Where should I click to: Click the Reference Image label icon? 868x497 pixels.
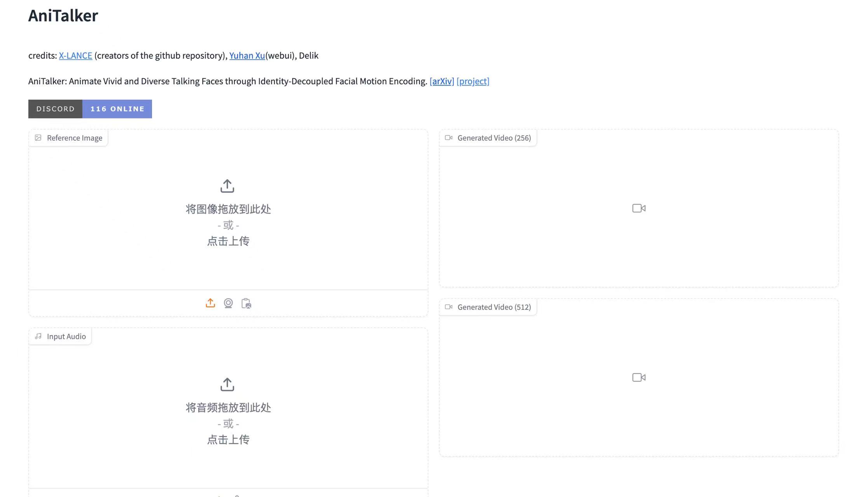[38, 138]
